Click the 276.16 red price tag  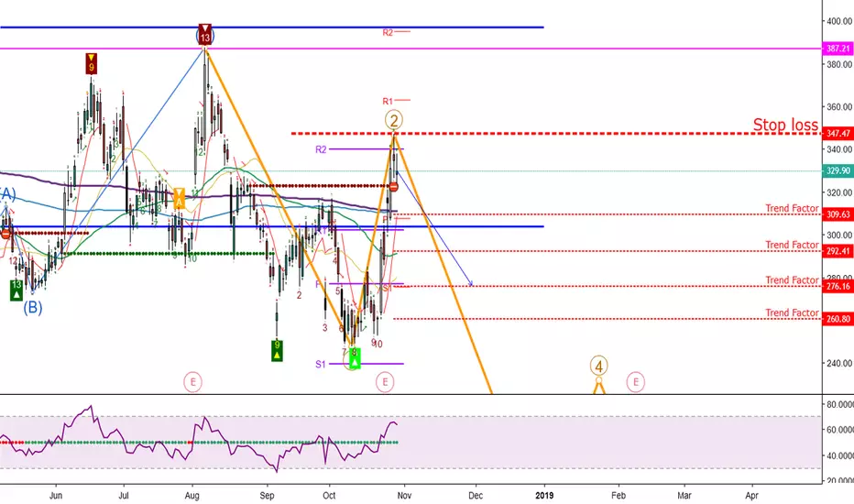tap(838, 286)
